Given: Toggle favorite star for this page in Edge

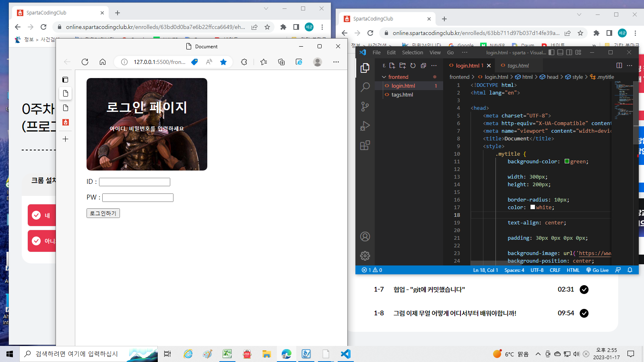Looking at the screenshot, I should (223, 62).
